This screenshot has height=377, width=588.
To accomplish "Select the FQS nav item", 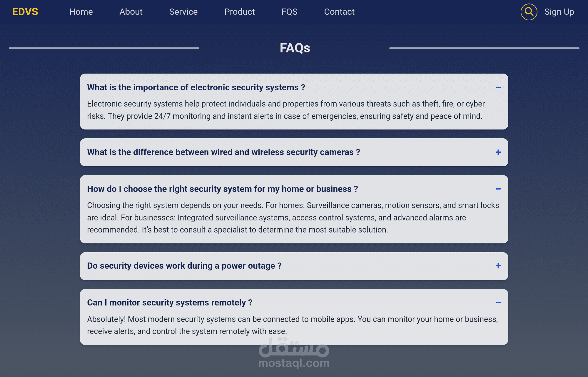I will 289,12.
